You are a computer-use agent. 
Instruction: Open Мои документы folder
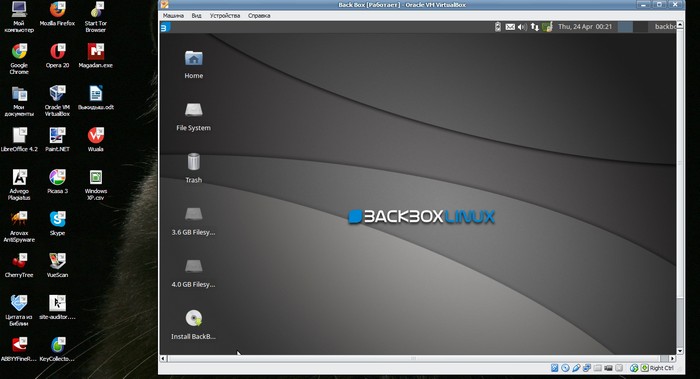(x=19, y=101)
